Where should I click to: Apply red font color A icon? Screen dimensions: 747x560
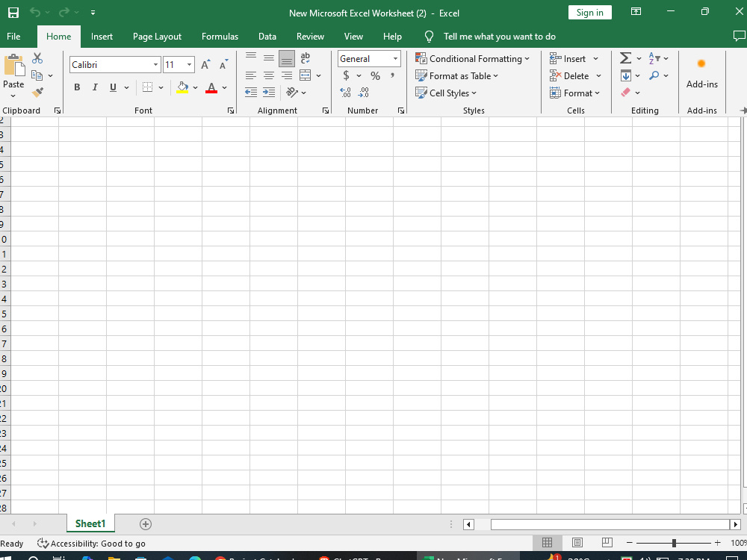(211, 87)
